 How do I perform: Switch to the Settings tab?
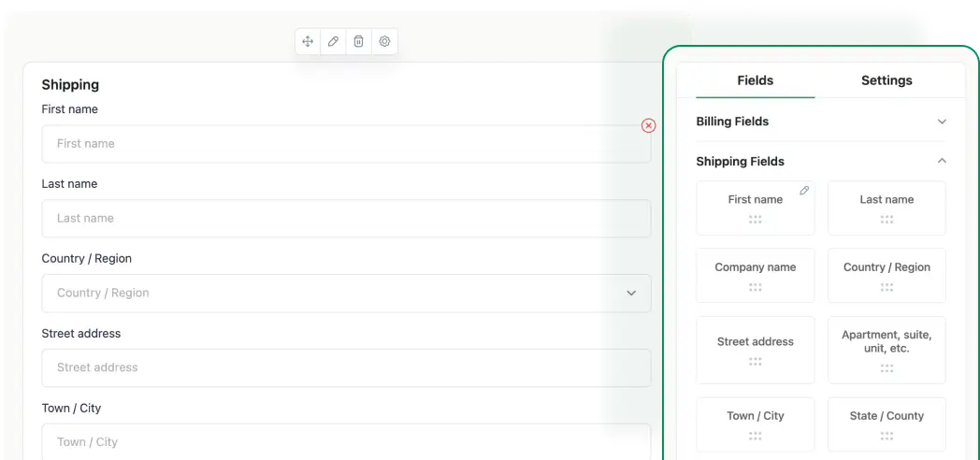[x=886, y=80]
